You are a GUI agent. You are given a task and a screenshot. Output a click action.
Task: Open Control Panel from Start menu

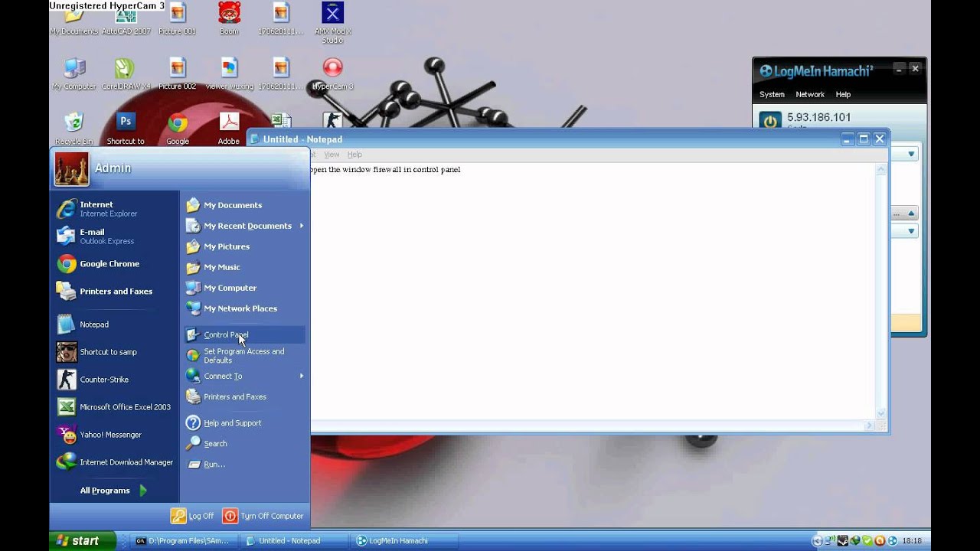point(244,334)
